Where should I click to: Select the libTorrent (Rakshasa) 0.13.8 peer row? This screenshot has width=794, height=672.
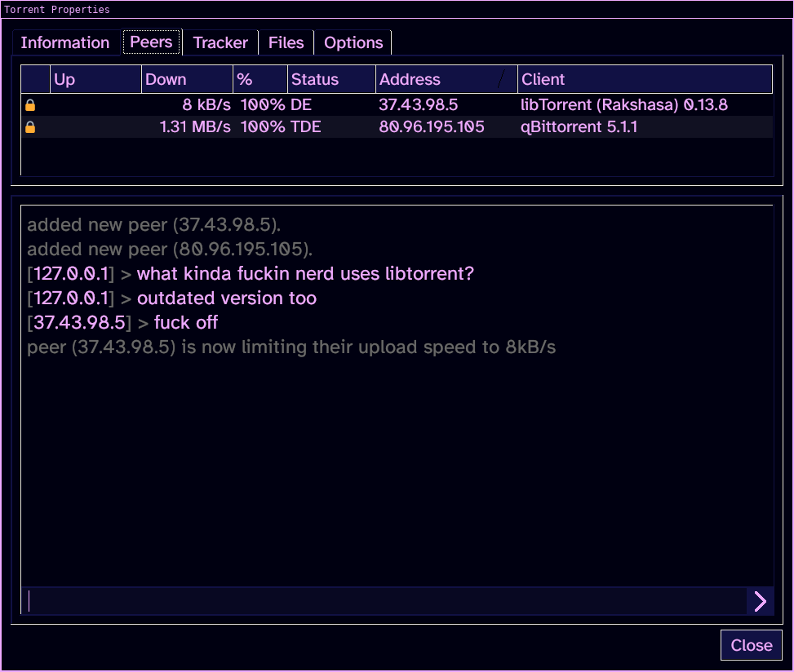[623, 105]
